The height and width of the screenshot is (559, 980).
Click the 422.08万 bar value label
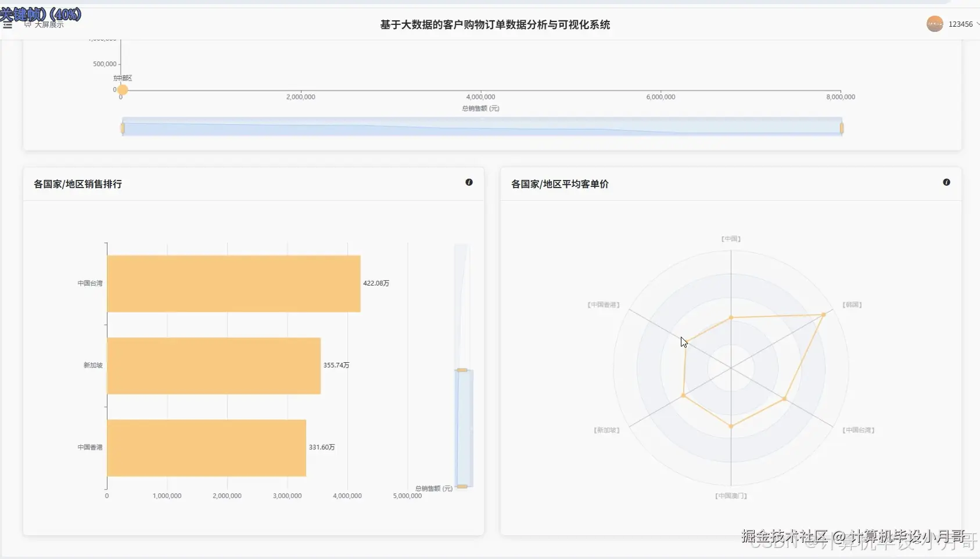pos(376,283)
